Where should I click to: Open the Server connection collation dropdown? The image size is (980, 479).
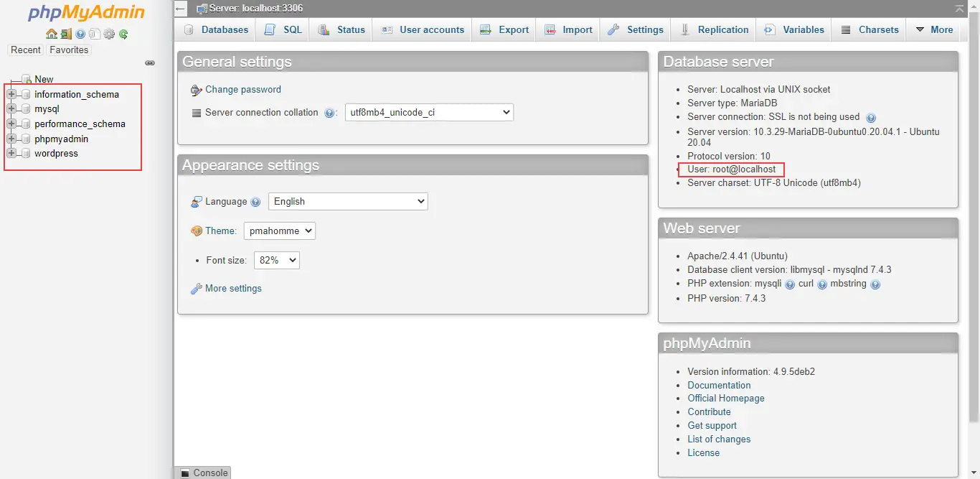pos(429,113)
